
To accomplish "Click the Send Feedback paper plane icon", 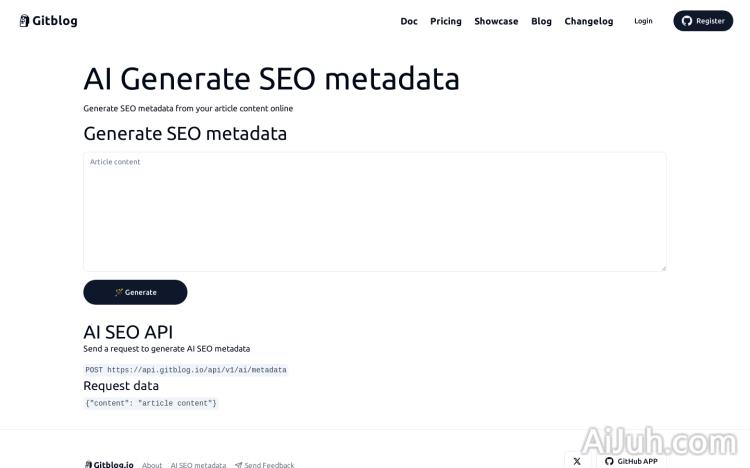I will point(239,465).
